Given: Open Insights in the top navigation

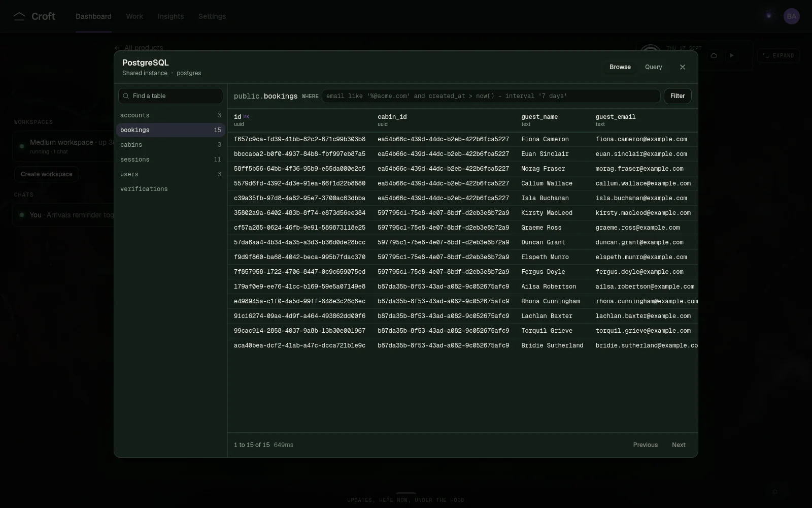Looking at the screenshot, I should 171,16.
